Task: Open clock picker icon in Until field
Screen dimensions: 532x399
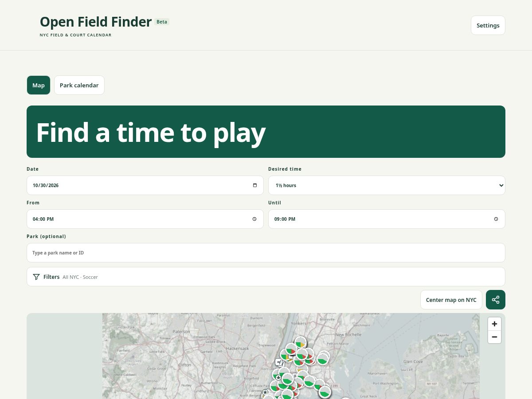Action: [x=496, y=219]
